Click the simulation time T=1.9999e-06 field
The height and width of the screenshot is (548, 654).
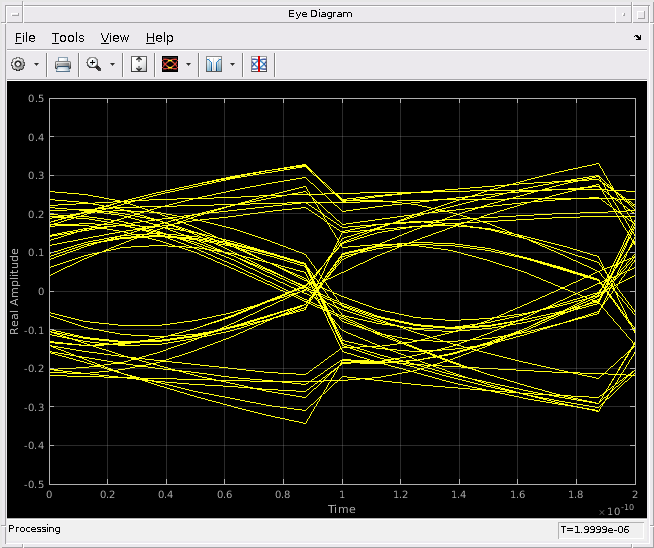(600, 529)
